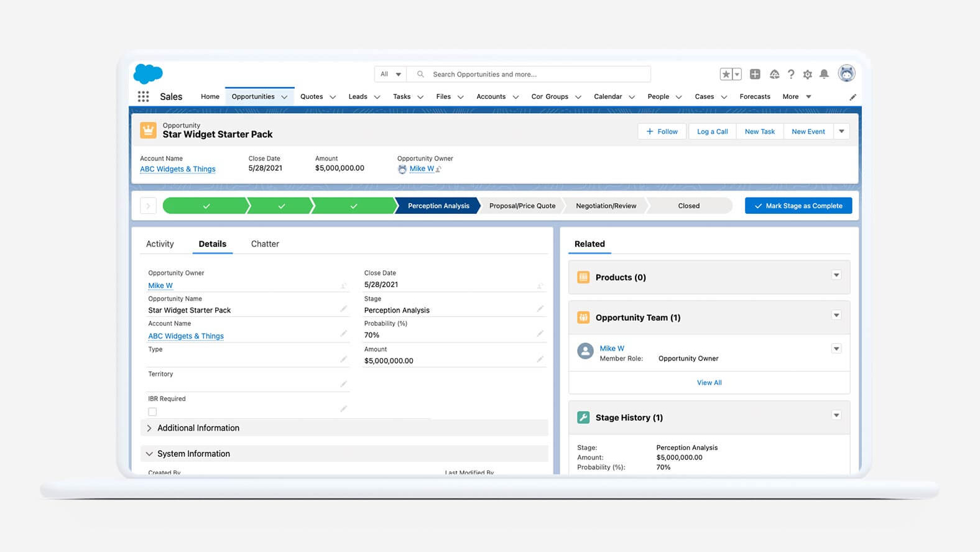Open more record actions dropdown beside New Event
980x552 pixels.
click(x=841, y=131)
